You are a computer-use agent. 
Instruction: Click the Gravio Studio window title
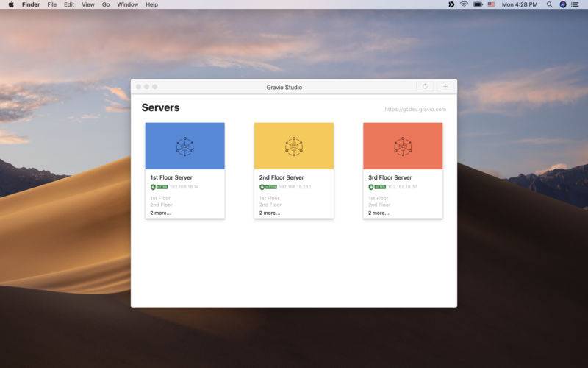284,87
